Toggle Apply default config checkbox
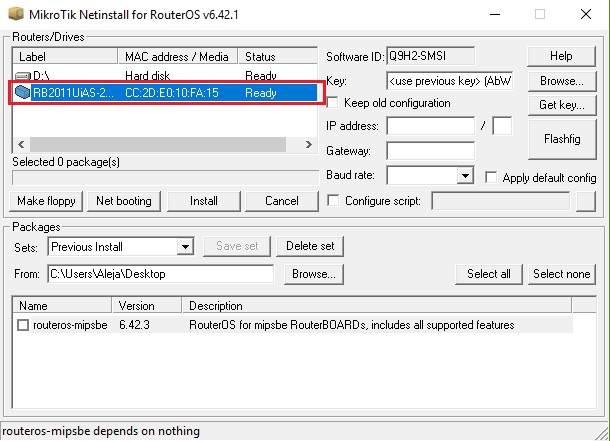The width and height of the screenshot is (610, 441). pos(491,178)
